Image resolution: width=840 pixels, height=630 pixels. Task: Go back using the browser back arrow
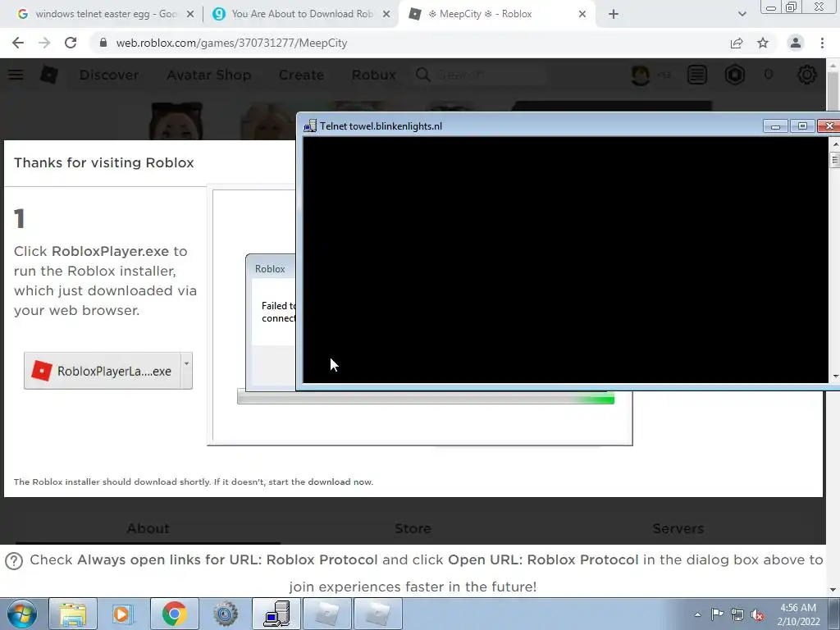[x=18, y=43]
